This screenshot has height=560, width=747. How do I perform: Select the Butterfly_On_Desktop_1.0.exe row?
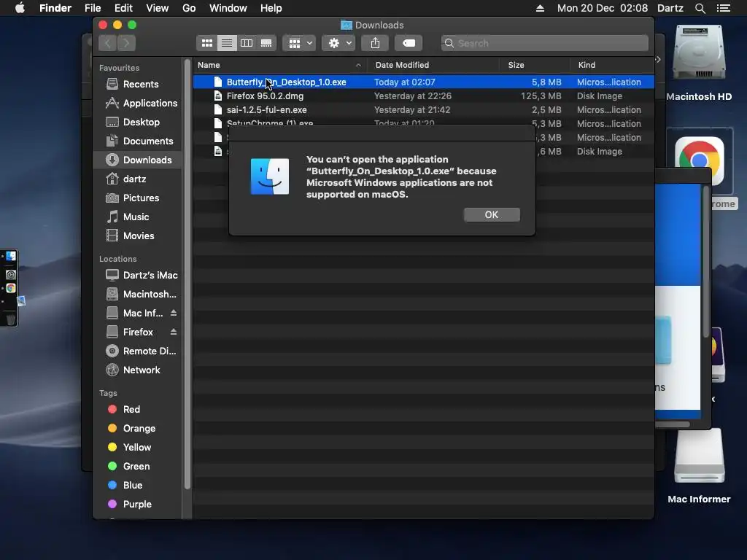pos(424,82)
